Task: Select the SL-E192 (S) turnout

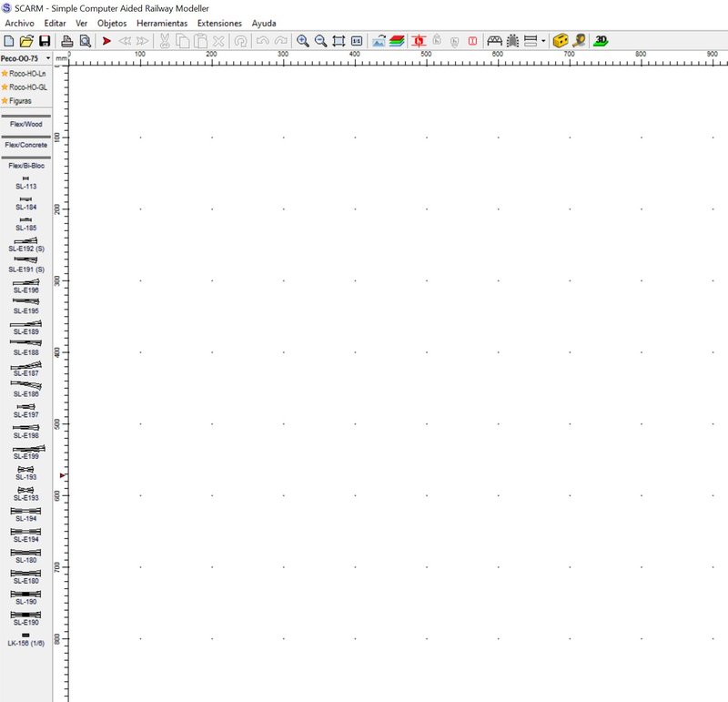Action: 26,245
